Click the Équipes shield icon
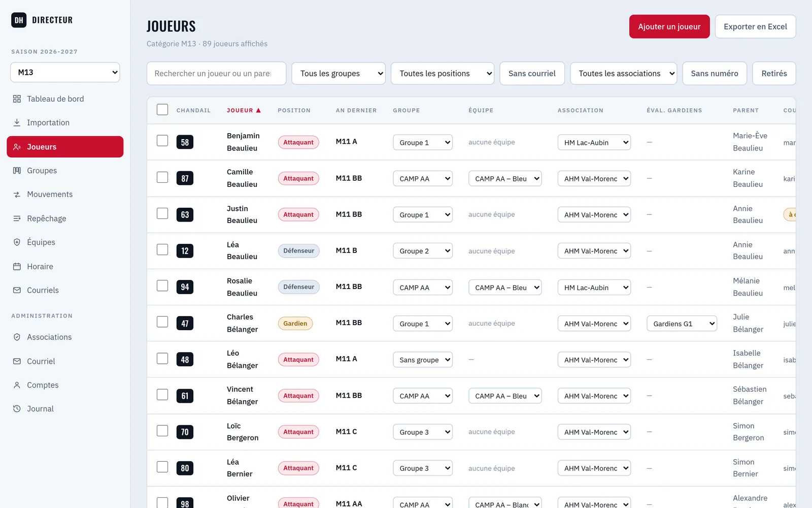 click(x=17, y=242)
